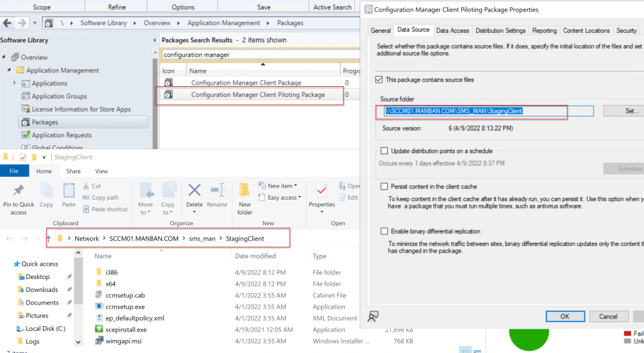Open the x64 folder
This screenshot has width=644, height=353.
(x=110, y=284)
